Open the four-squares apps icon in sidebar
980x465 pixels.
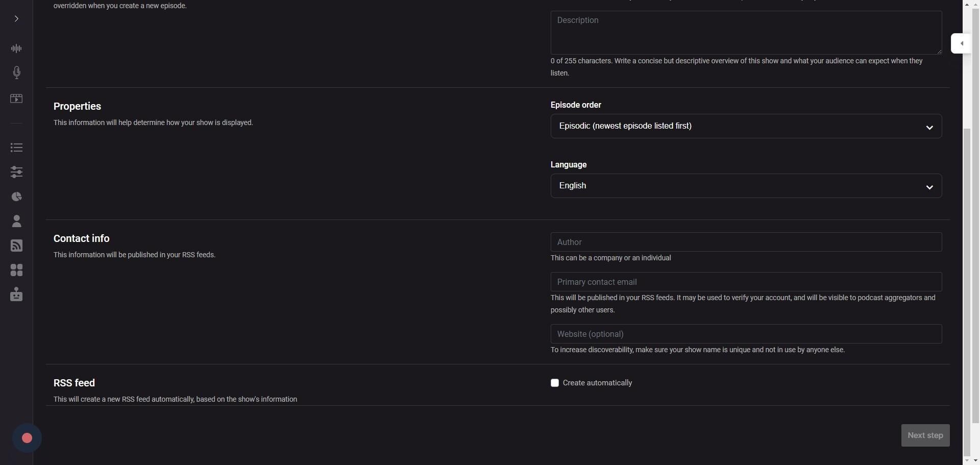(16, 270)
